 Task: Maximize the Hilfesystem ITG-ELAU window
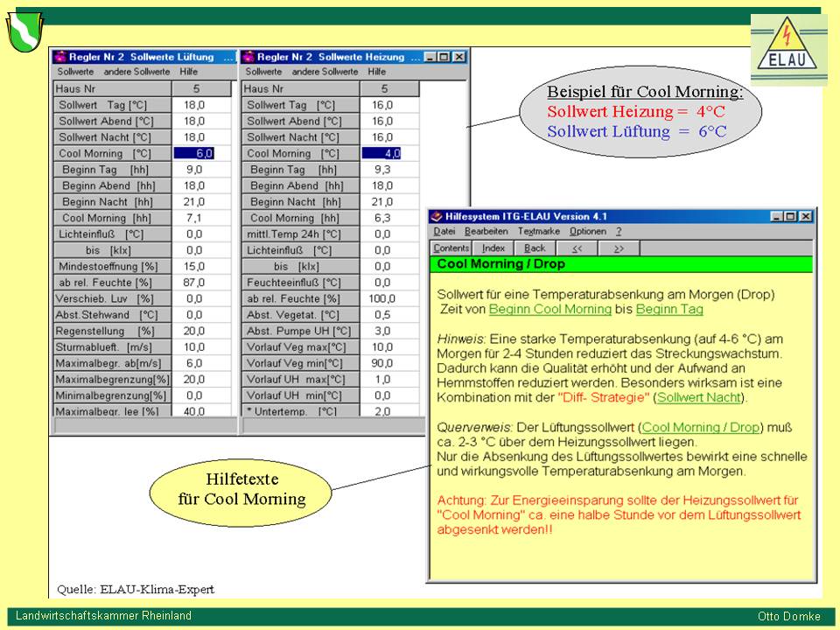[791, 216]
